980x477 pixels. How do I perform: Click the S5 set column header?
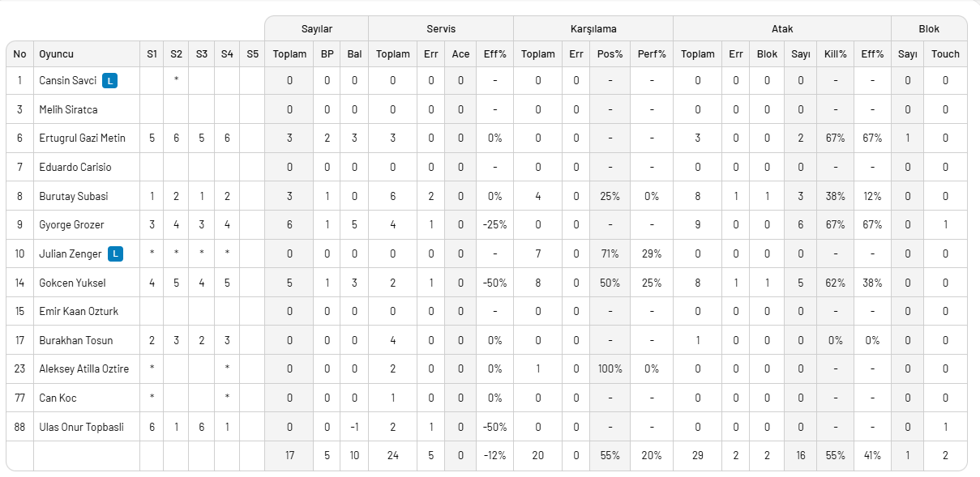pyautogui.click(x=252, y=54)
